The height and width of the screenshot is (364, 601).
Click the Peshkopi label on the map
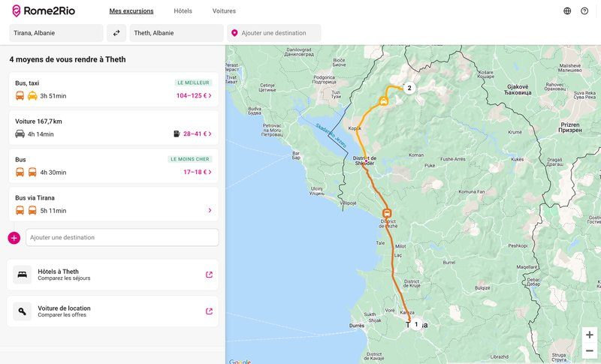pos(518,245)
